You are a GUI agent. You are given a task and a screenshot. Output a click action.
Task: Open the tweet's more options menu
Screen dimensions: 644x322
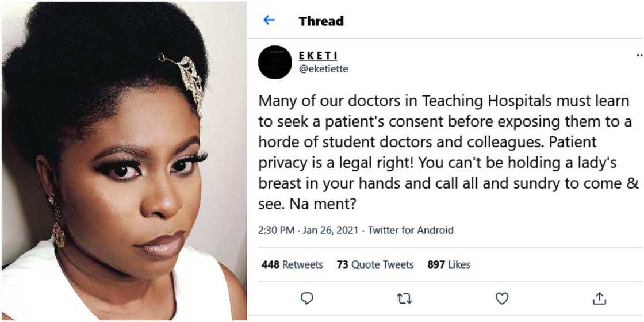pos(639,55)
